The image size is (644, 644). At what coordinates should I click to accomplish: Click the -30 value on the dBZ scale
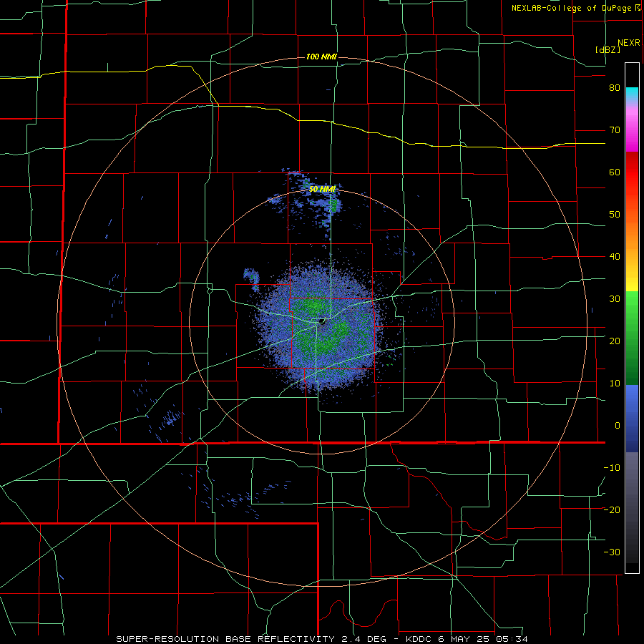612,552
